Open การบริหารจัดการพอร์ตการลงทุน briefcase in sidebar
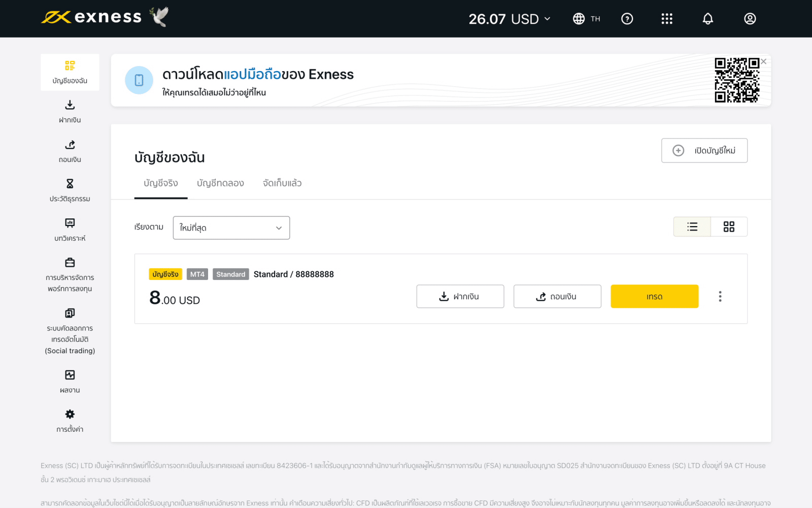This screenshot has height=508, width=812. coord(70,275)
